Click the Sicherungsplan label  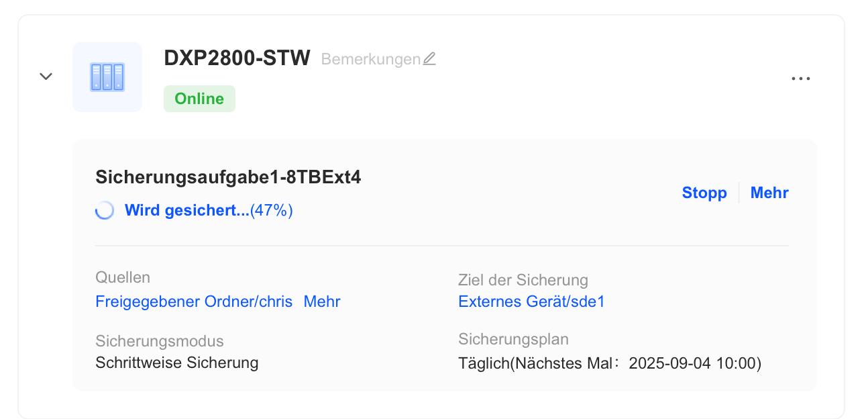point(513,339)
